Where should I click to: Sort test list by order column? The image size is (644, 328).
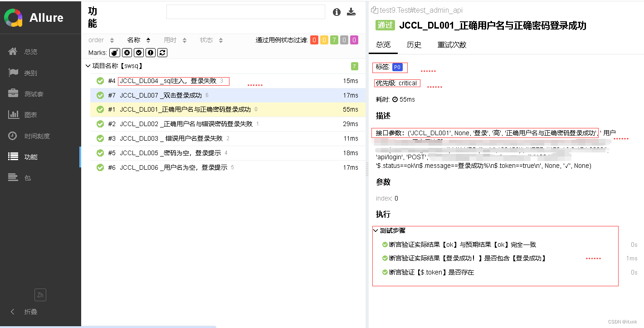[102, 40]
